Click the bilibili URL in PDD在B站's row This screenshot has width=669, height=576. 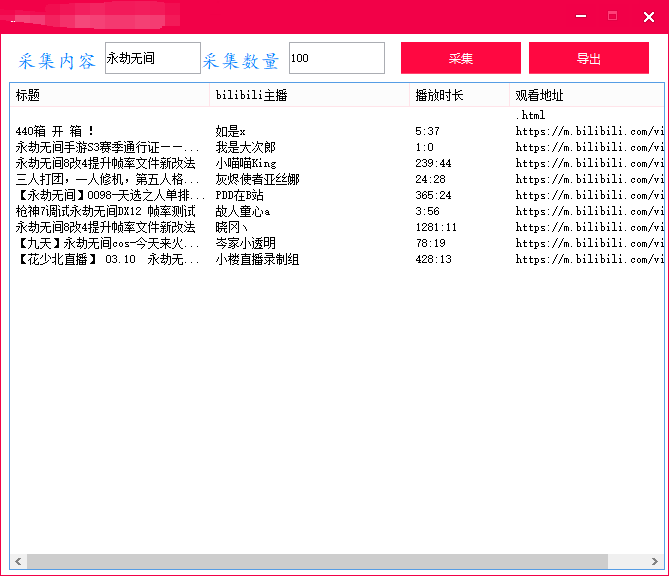[x=589, y=195]
